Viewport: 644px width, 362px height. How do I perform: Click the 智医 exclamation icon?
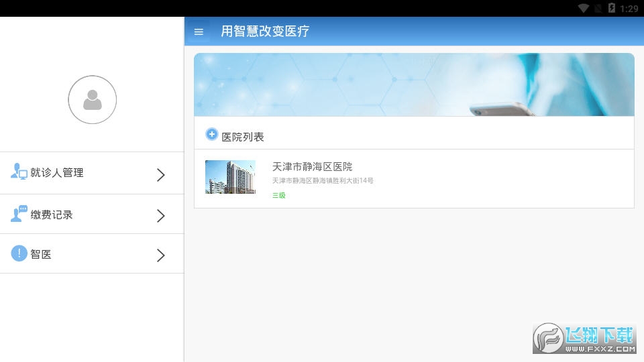click(x=19, y=253)
